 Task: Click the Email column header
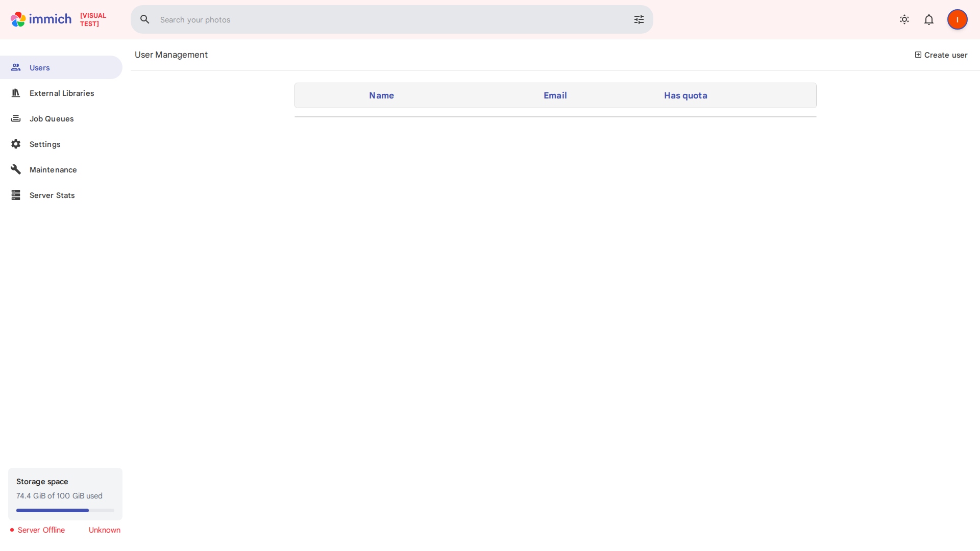[x=555, y=95]
